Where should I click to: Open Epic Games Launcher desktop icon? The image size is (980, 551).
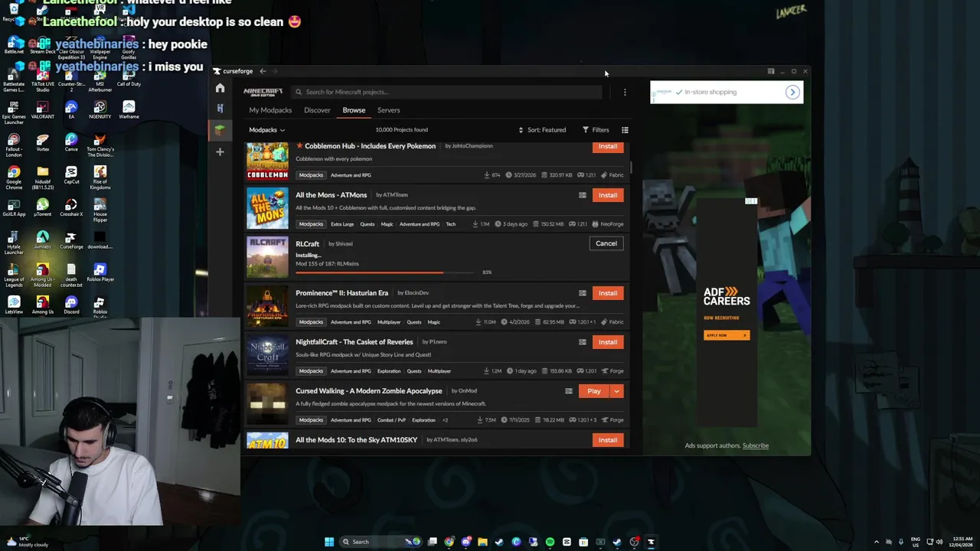[14, 109]
